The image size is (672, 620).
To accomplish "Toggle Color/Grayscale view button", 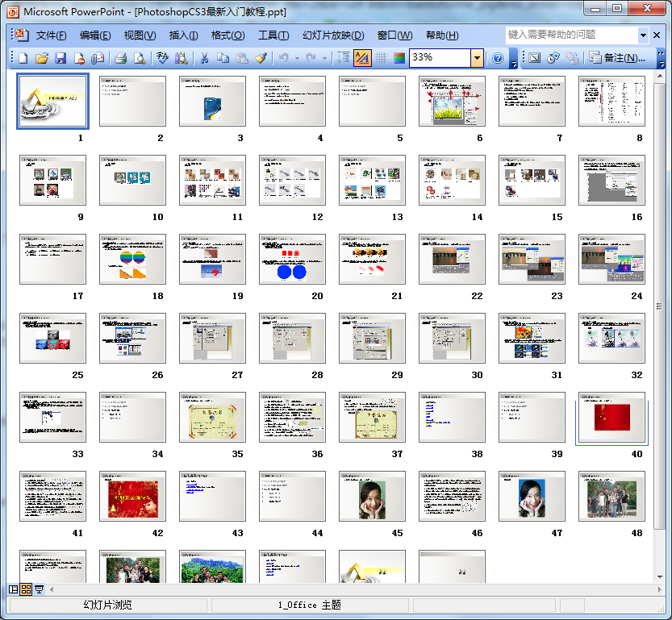I will pyautogui.click(x=399, y=58).
